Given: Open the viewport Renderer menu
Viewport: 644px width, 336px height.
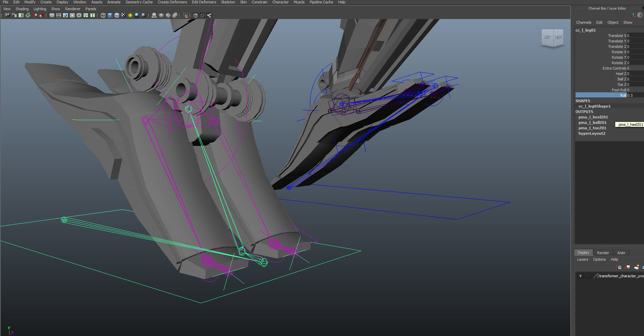Looking at the screenshot, I should coord(73,9).
